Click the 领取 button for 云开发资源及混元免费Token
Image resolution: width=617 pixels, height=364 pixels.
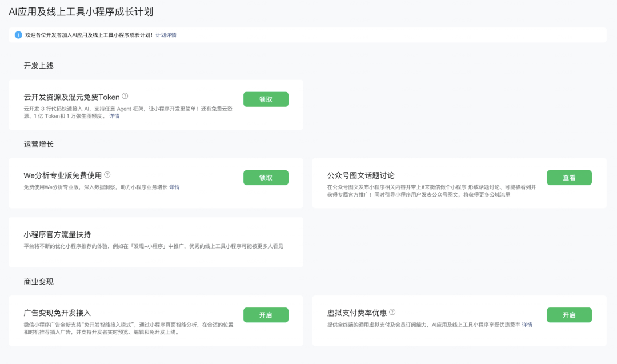266,99
